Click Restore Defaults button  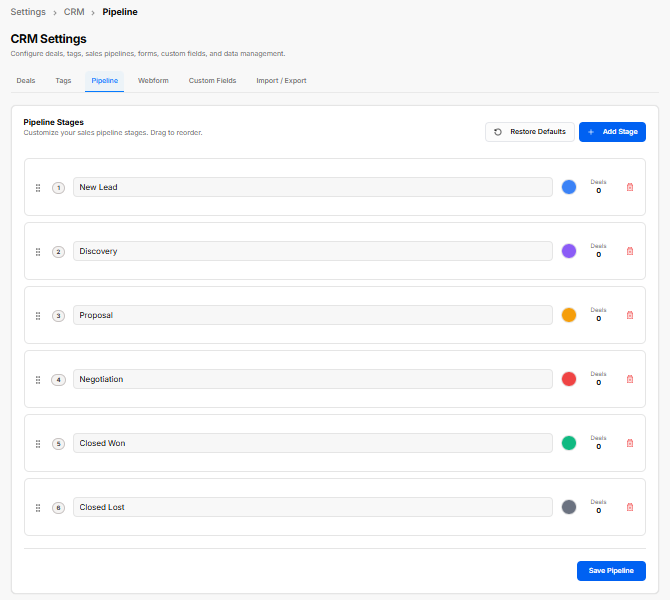530,132
